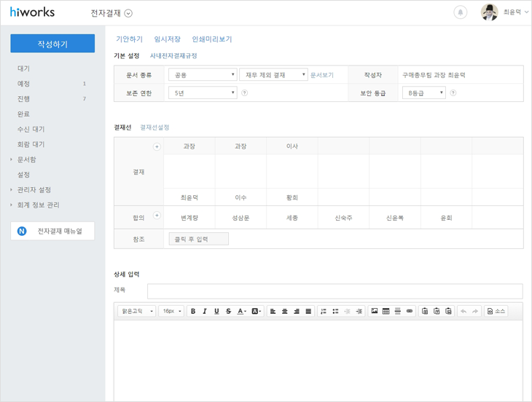Open the 예정 menu item
The width and height of the screenshot is (532, 402).
coord(23,84)
